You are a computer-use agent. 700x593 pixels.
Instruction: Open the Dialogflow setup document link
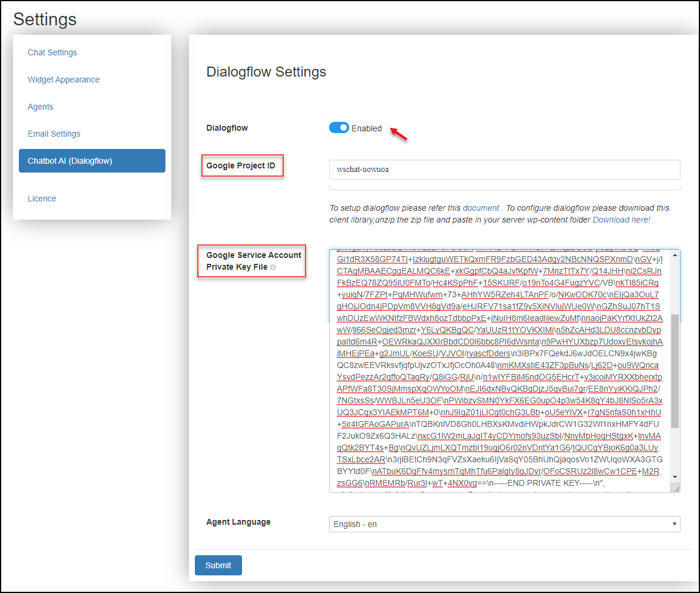point(481,208)
